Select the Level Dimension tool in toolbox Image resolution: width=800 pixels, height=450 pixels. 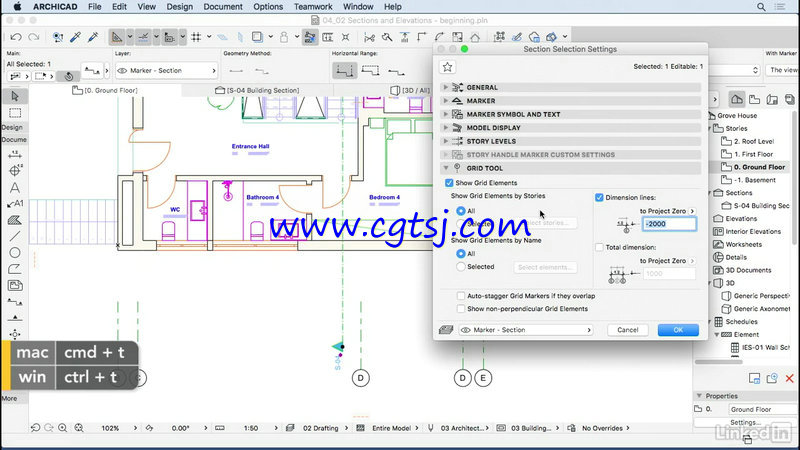click(x=15, y=171)
